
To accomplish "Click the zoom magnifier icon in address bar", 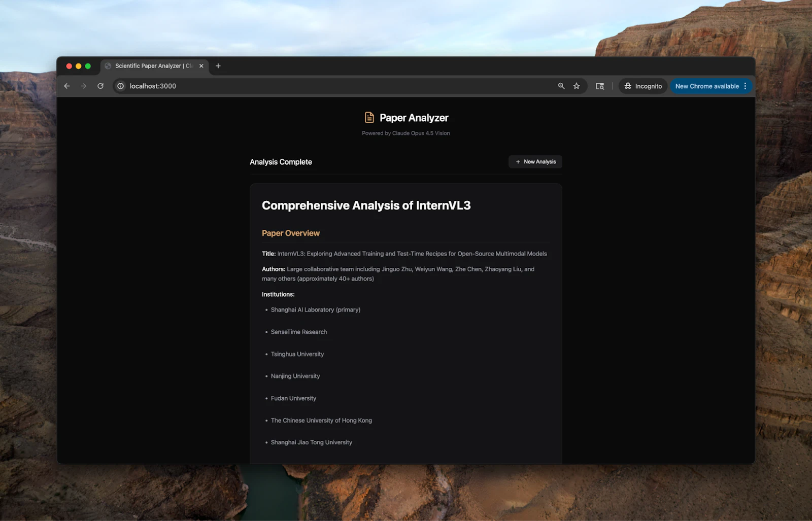I will pyautogui.click(x=561, y=86).
